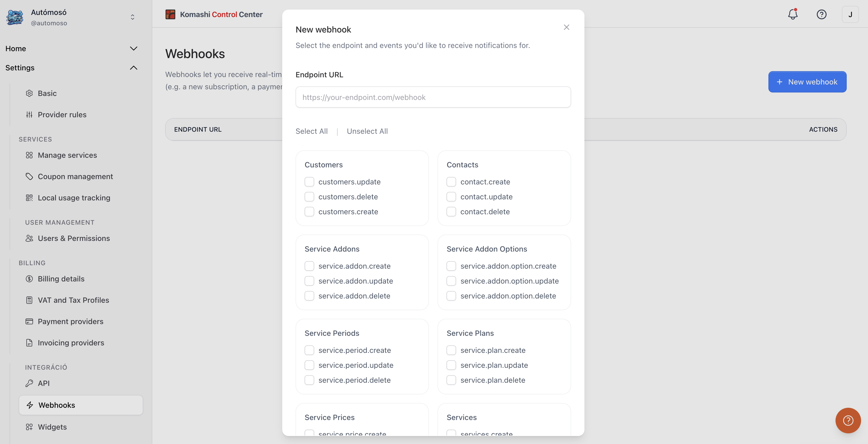Check customers.update event
This screenshot has height=444, width=868.
click(x=309, y=182)
